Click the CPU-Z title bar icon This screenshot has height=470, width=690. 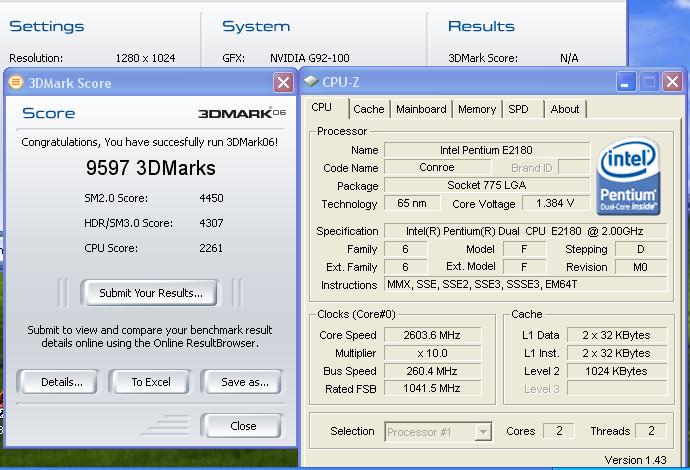click(311, 81)
